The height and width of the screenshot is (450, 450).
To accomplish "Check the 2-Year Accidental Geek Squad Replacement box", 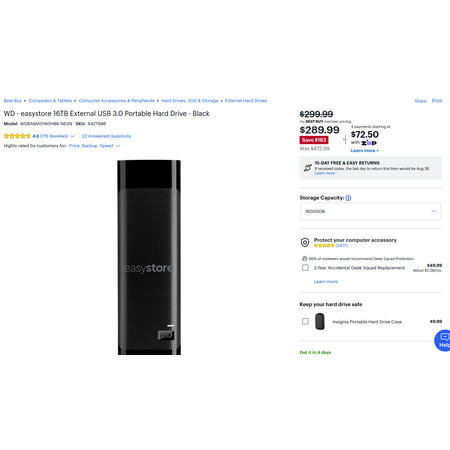I will click(305, 267).
